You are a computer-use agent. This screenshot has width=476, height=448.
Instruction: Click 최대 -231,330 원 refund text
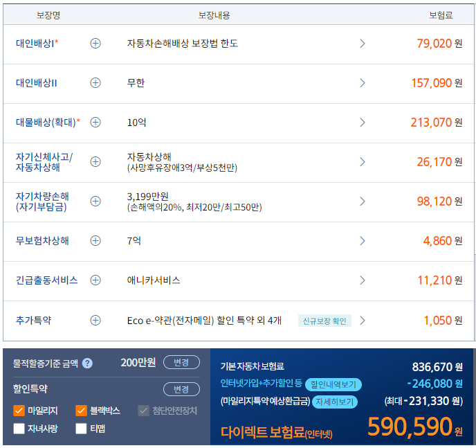(423, 401)
